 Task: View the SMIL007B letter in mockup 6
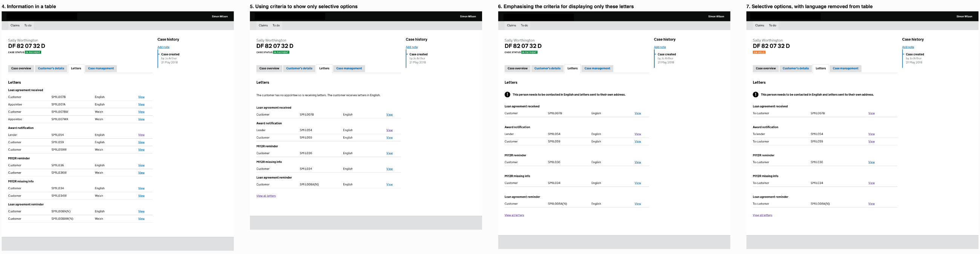coord(638,113)
